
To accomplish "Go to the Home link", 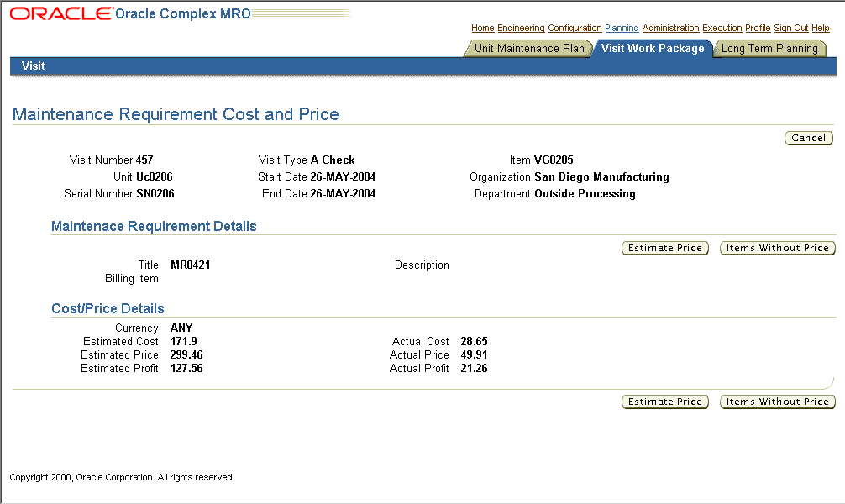I will tap(482, 29).
